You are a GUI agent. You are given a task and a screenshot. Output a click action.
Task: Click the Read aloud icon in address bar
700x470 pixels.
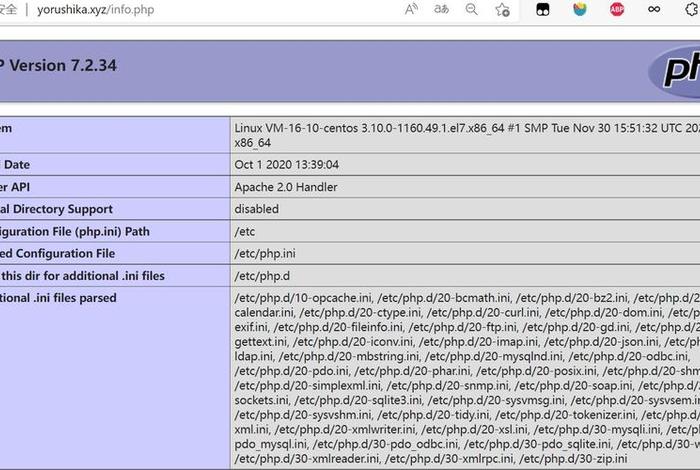pos(411,9)
